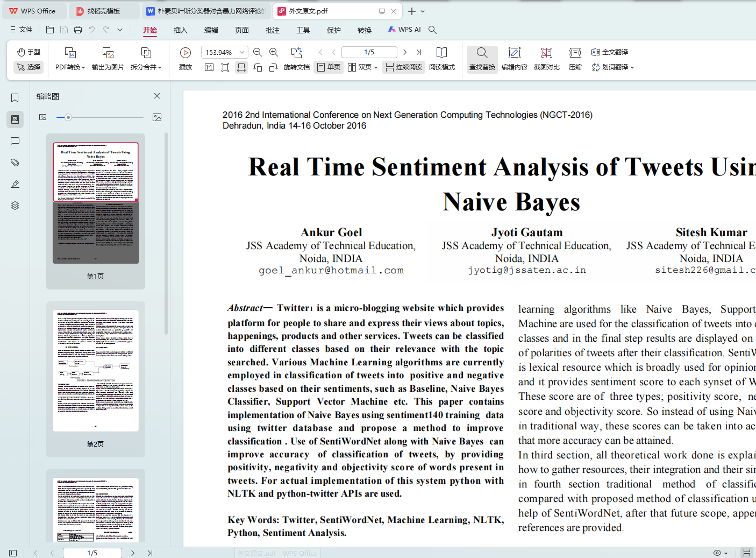
Task: Open a new tab with plus button
Action: click(411, 11)
